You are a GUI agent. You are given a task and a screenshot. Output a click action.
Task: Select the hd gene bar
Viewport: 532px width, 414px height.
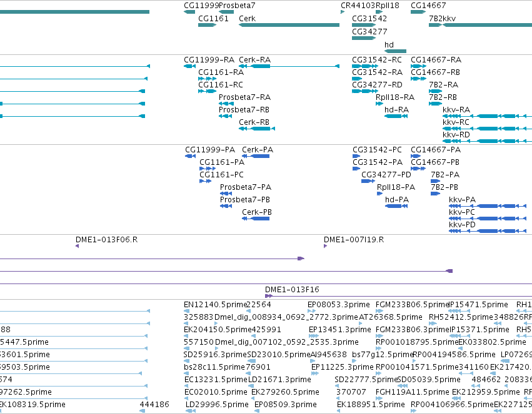(395, 51)
